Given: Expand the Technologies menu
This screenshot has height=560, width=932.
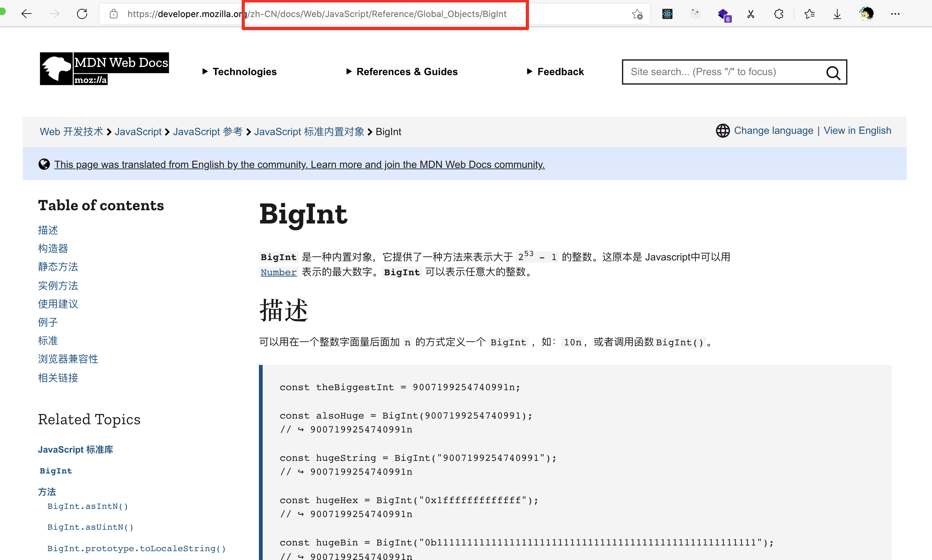Looking at the screenshot, I should coord(240,72).
